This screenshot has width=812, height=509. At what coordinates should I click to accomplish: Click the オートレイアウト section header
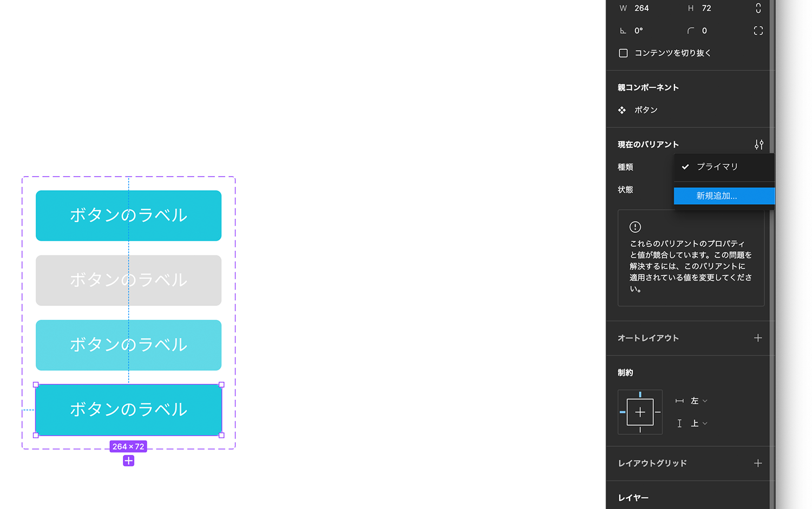(648, 338)
